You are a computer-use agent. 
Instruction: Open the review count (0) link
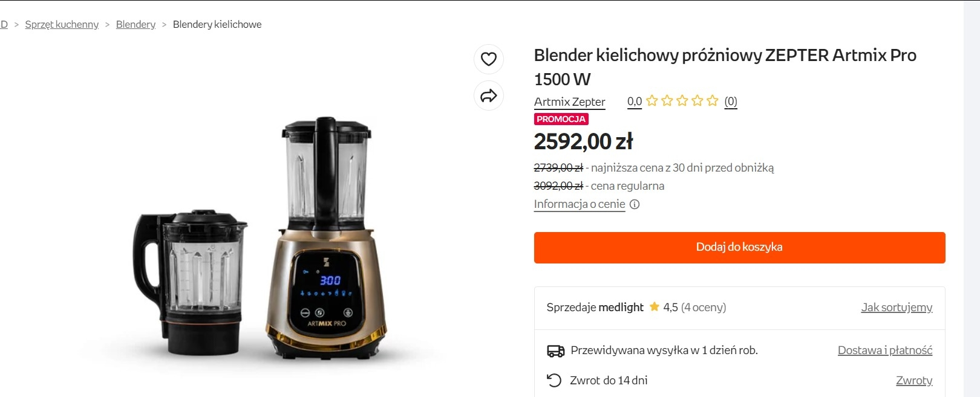point(731,102)
